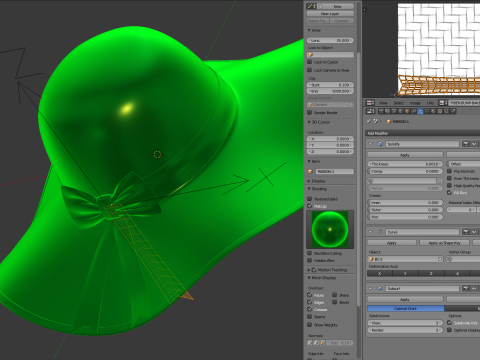Click the Curve modifier type icon
This screenshot has width=480, height=360.
pyautogui.click(x=380, y=232)
